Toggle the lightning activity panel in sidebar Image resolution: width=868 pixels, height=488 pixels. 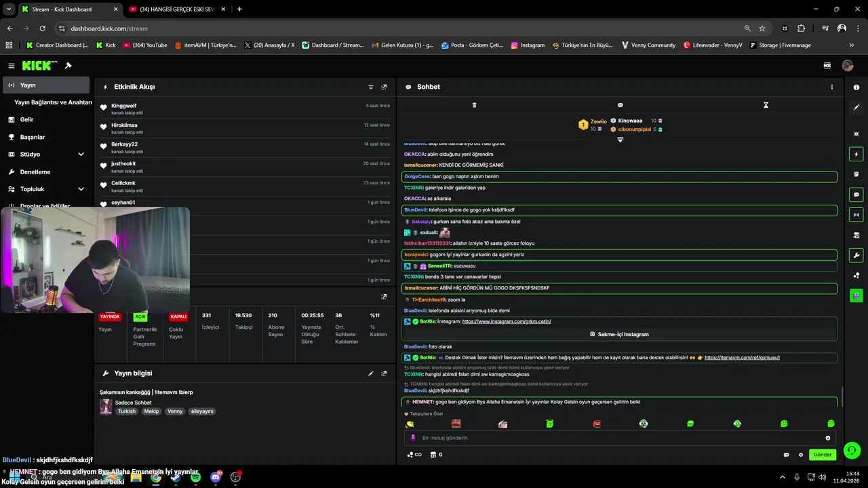856,155
